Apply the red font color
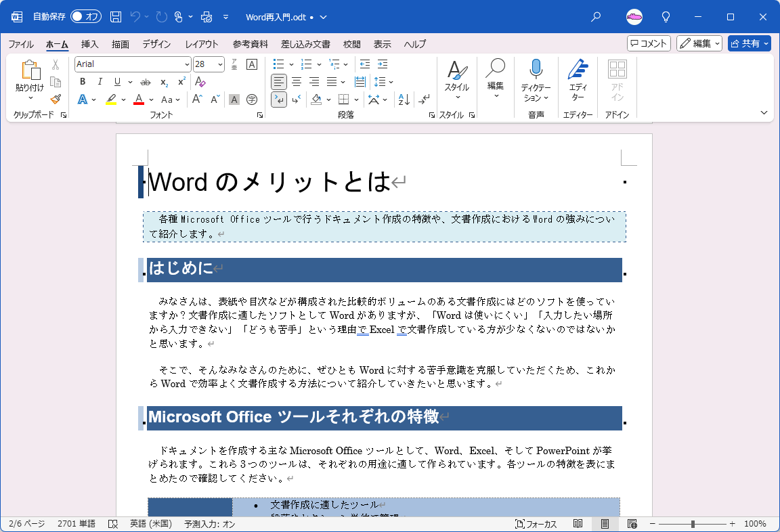This screenshot has height=532, width=780. pos(139,99)
